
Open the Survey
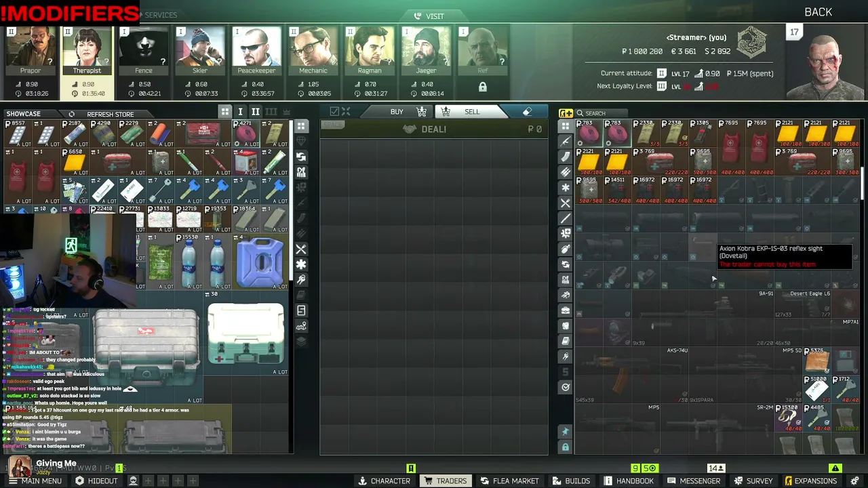pyautogui.click(x=753, y=481)
